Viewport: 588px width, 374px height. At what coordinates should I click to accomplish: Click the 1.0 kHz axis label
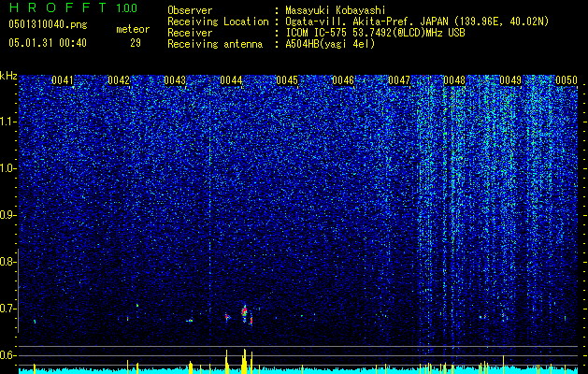coord(8,169)
